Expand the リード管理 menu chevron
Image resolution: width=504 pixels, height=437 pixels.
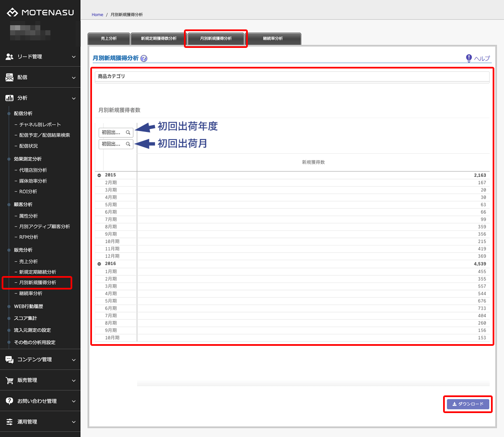(x=73, y=57)
